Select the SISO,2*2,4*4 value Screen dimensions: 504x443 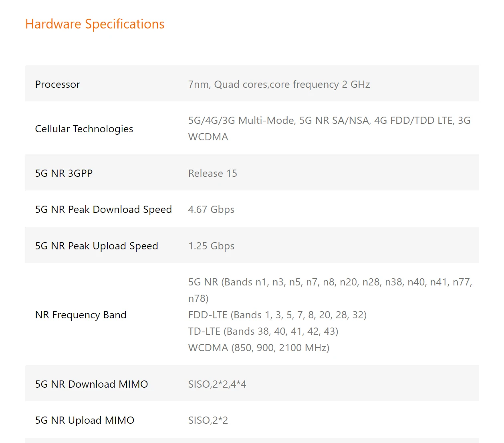(217, 384)
